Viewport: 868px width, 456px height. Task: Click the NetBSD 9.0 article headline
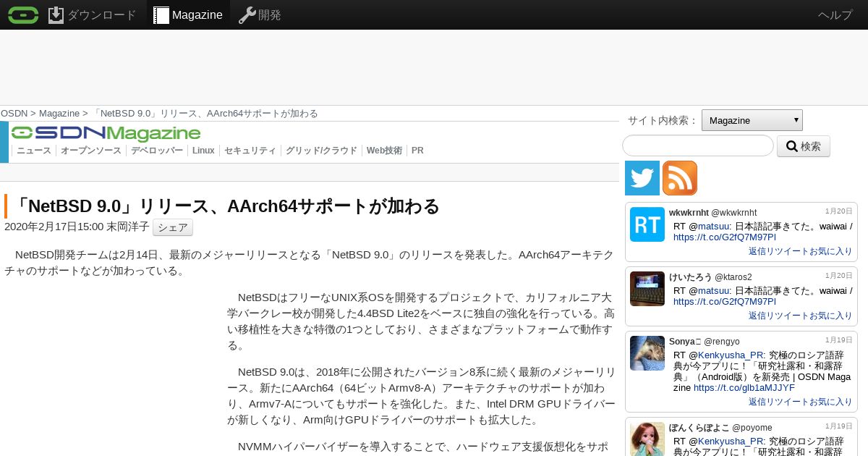[x=226, y=206]
